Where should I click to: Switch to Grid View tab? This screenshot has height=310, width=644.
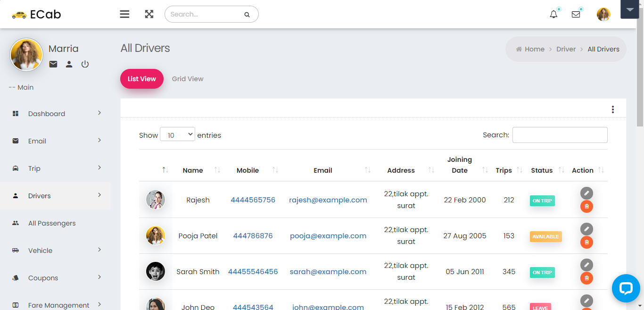188,79
